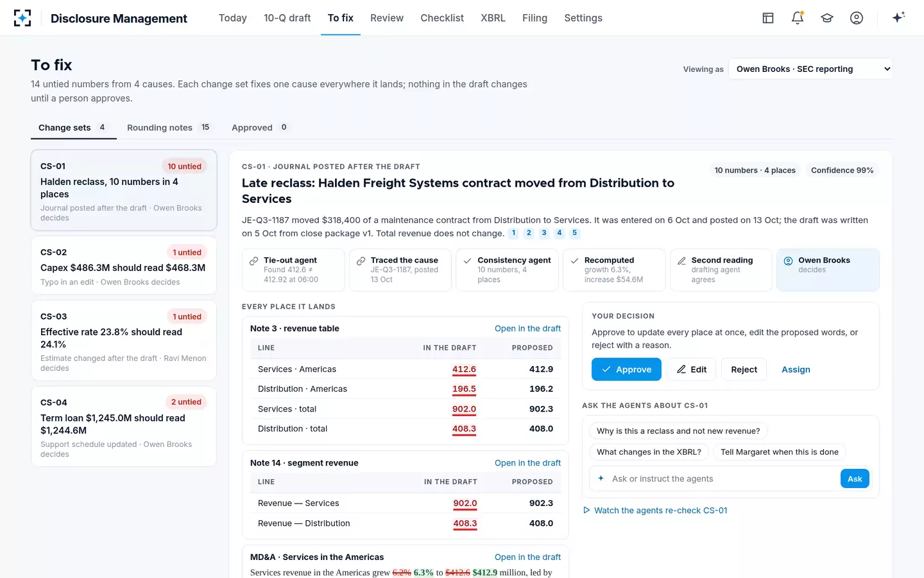Switch to the Approved subtab
The height and width of the screenshot is (578, 924).
point(261,127)
